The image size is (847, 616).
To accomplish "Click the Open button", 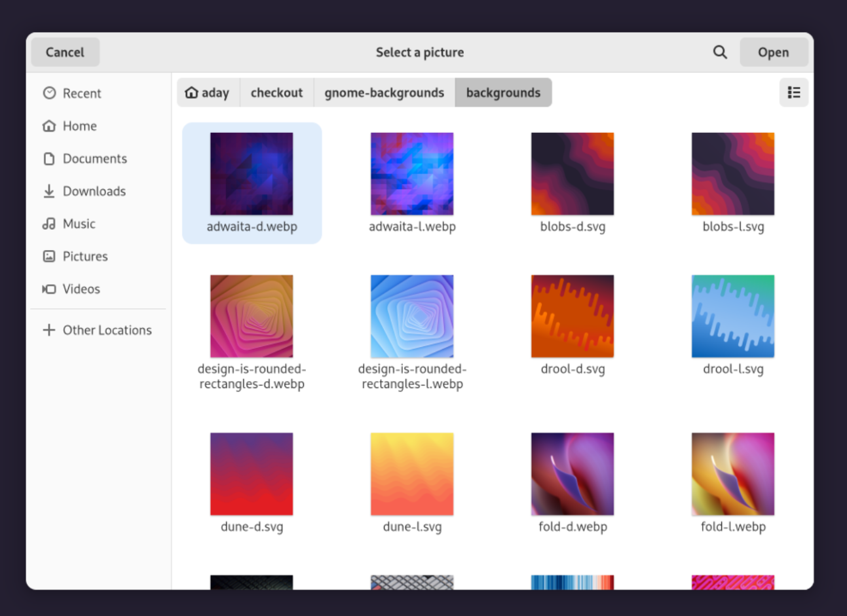I will [x=774, y=52].
